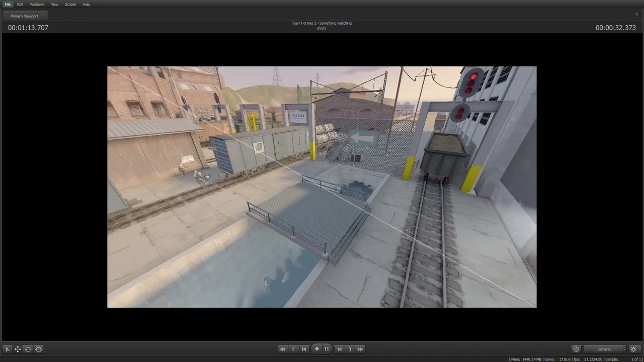This screenshot has height=362, width=644.
Task: Activate the screen manipulator circle tool
Action: [x=38, y=349]
